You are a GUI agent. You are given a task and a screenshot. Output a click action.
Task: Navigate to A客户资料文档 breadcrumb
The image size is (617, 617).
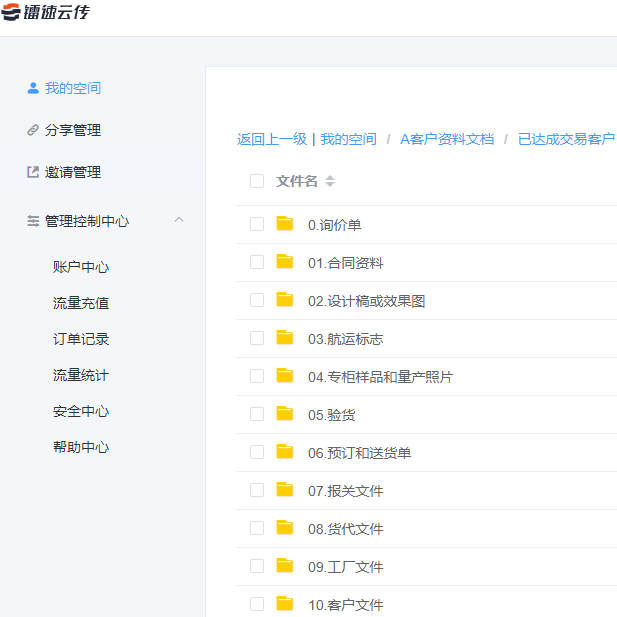point(447,139)
